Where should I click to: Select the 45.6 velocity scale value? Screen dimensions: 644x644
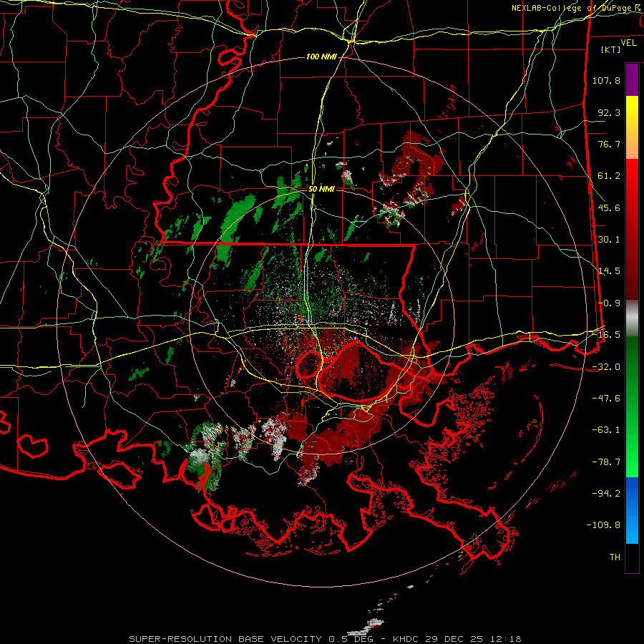pyautogui.click(x=609, y=208)
